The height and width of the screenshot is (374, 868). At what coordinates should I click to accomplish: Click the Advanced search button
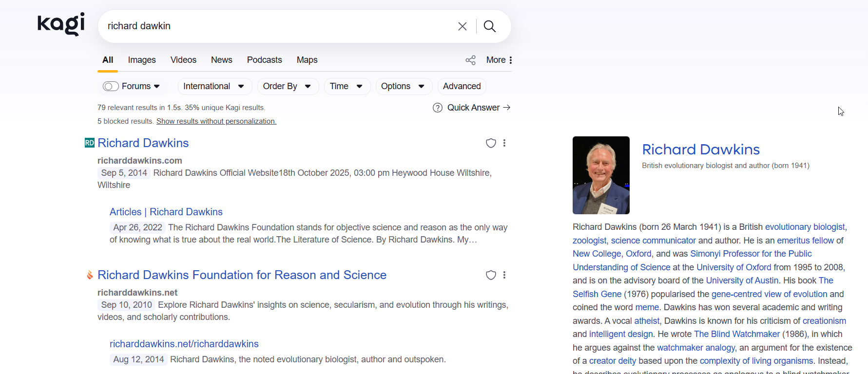(462, 86)
